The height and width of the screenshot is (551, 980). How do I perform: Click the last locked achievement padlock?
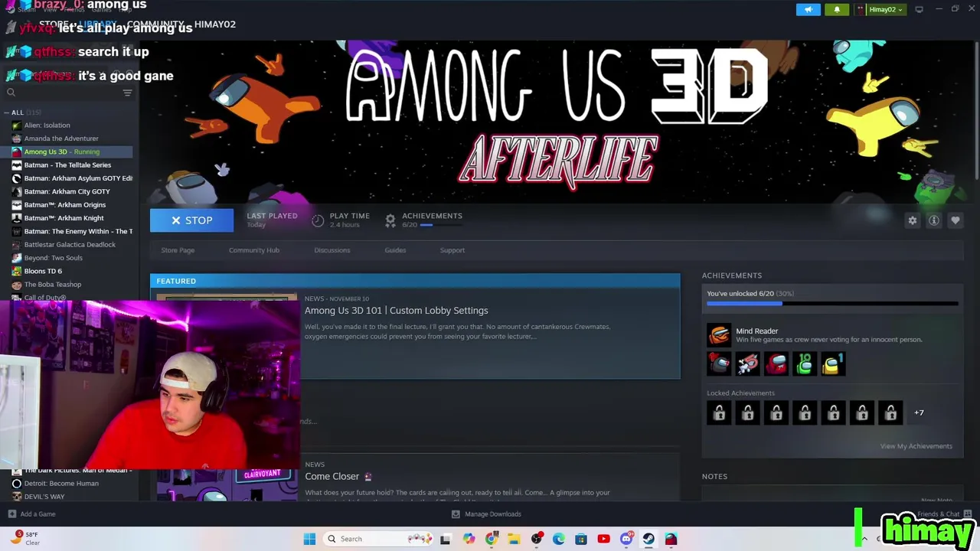pyautogui.click(x=890, y=413)
